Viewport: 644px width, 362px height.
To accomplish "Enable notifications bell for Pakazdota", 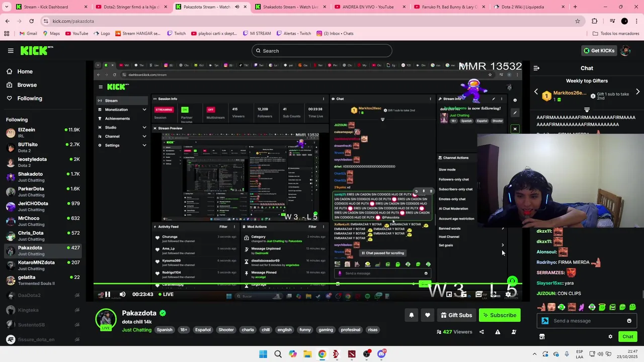I will pyautogui.click(x=411, y=315).
